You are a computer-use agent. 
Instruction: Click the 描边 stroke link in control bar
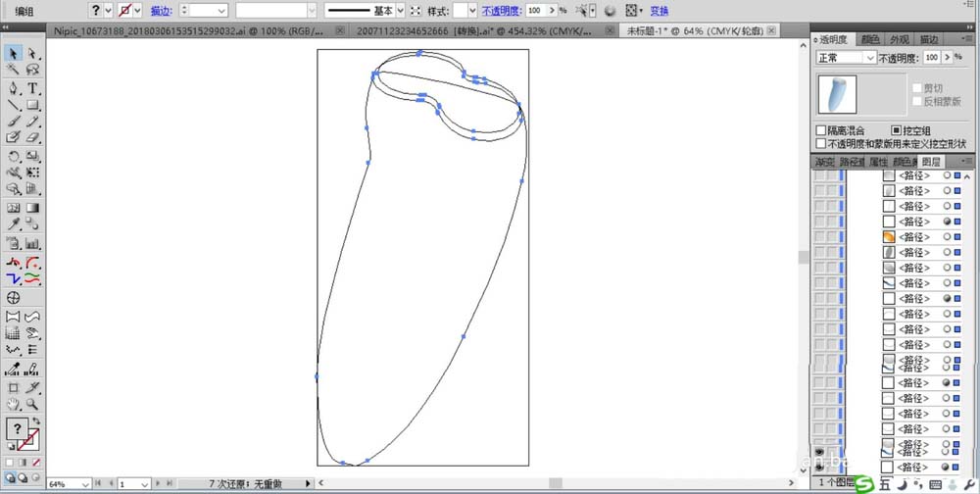162,11
